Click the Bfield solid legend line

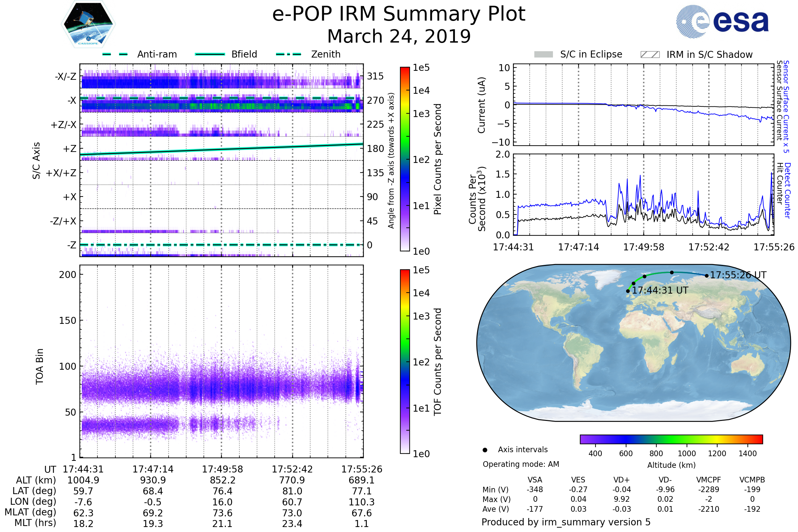[x=210, y=54]
